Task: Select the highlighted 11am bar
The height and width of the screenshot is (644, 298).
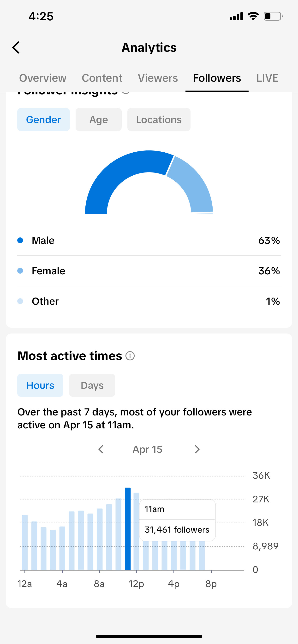Action: pyautogui.click(x=128, y=529)
